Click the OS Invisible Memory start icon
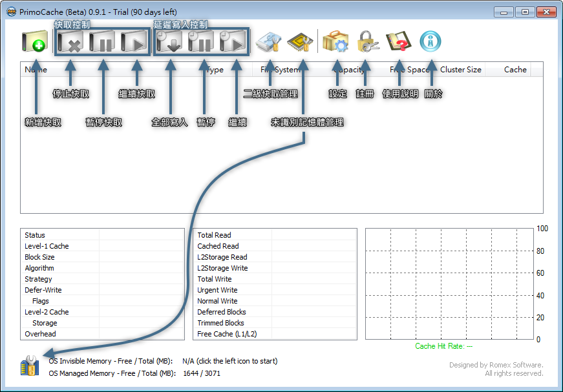 pos(30,366)
